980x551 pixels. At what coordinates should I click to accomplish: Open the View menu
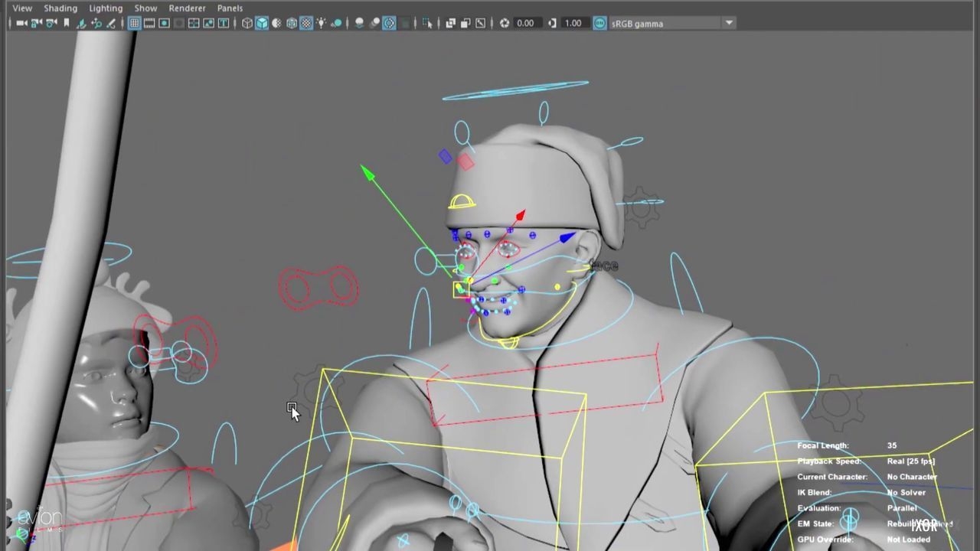(x=22, y=8)
